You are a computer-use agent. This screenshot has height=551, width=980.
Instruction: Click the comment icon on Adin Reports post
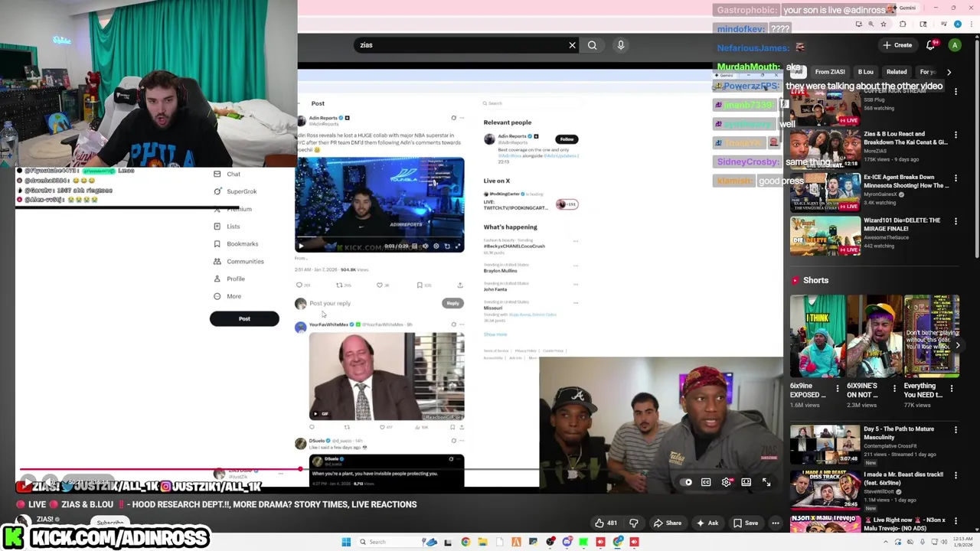pos(299,285)
